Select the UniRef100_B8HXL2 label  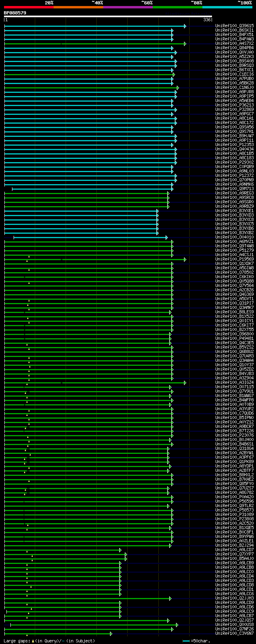[234, 475]
